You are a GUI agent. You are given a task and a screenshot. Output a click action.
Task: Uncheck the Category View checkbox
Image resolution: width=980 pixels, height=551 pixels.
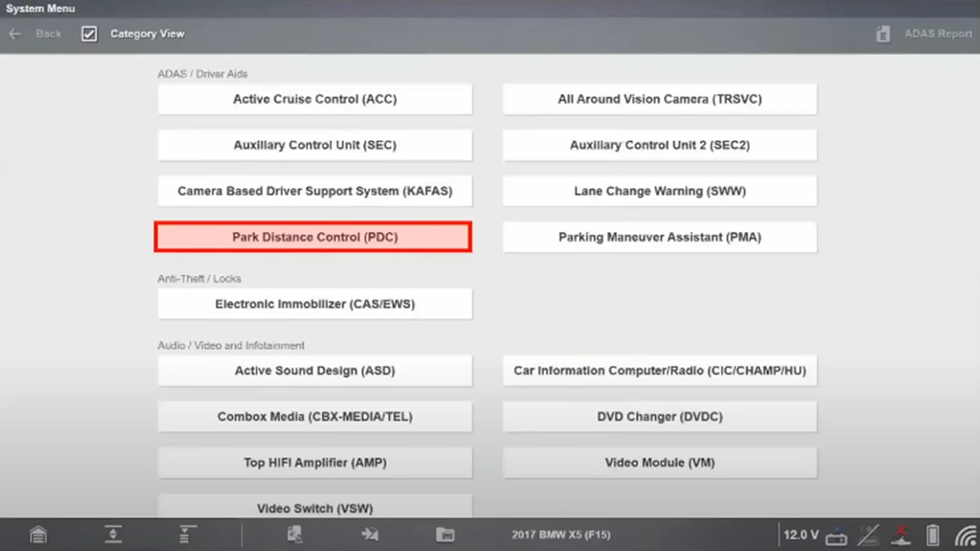pyautogui.click(x=89, y=34)
